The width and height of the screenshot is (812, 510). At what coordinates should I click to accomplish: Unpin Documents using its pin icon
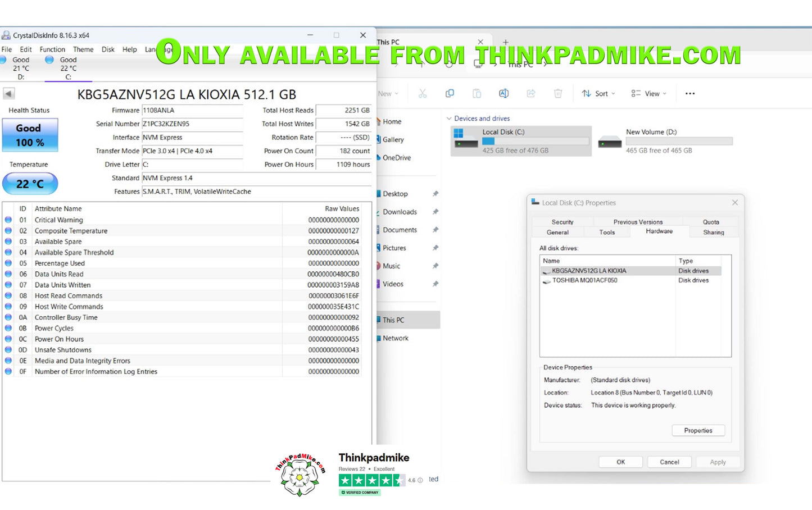(x=435, y=230)
